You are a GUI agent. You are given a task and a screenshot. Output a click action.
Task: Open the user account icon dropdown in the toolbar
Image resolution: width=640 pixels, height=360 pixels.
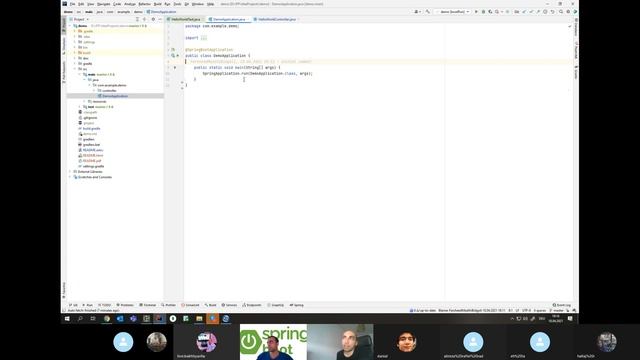pyautogui.click(x=418, y=12)
